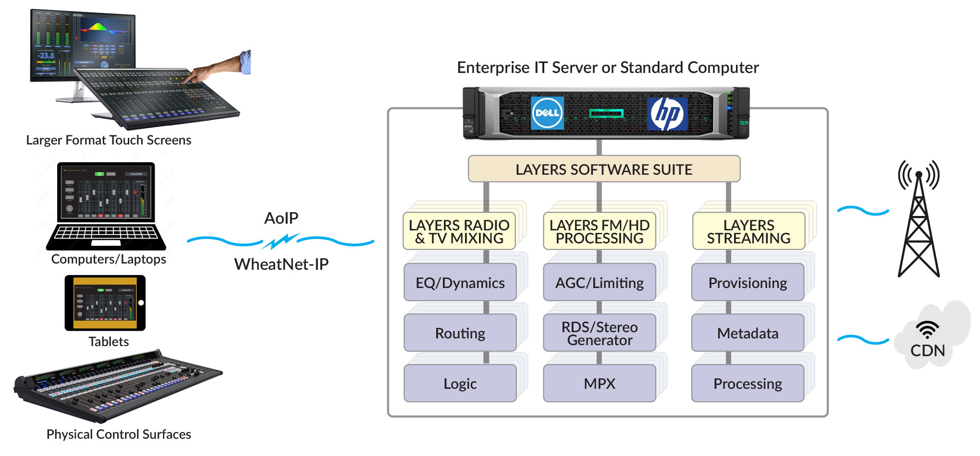Click the laptop computer image
Viewport: 980px width, 456px height.
106,206
